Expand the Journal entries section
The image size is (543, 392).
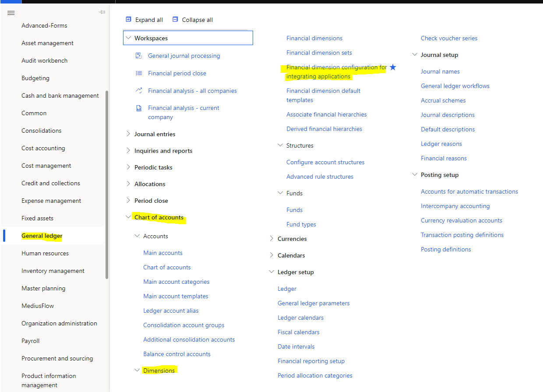[x=128, y=134]
